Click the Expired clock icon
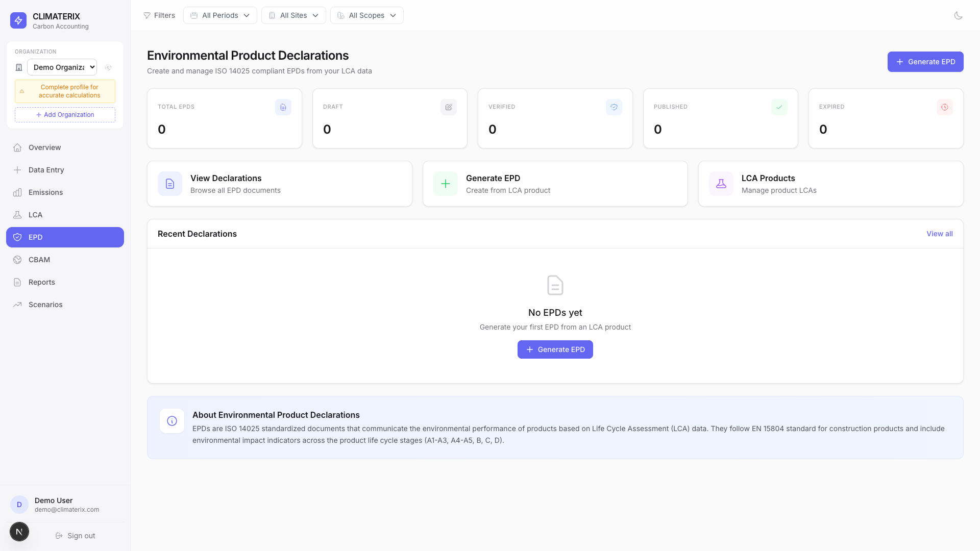 [944, 107]
